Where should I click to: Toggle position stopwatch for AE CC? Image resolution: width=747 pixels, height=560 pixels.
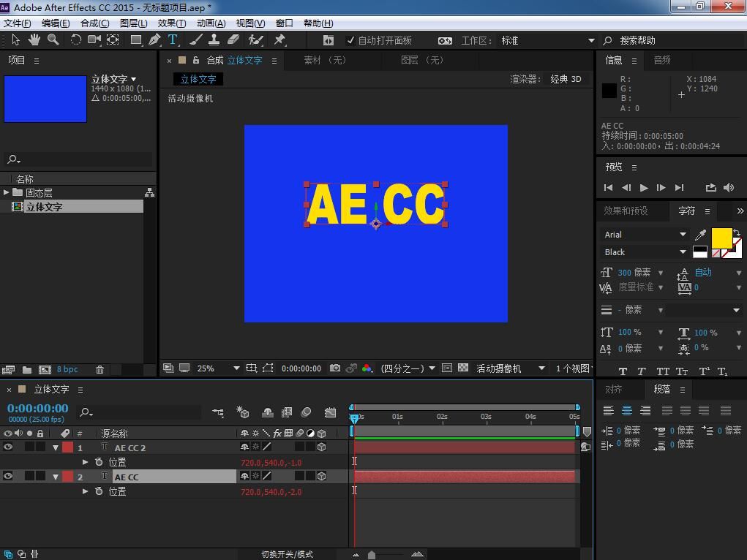pyautogui.click(x=99, y=491)
